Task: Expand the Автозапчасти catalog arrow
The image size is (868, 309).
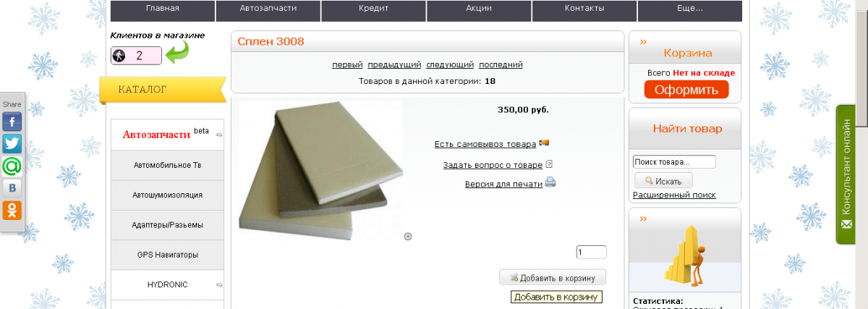Action: (218, 135)
